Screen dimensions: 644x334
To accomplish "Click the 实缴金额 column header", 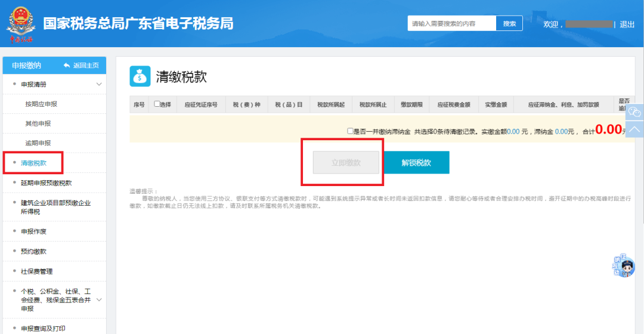I will 496,104.
